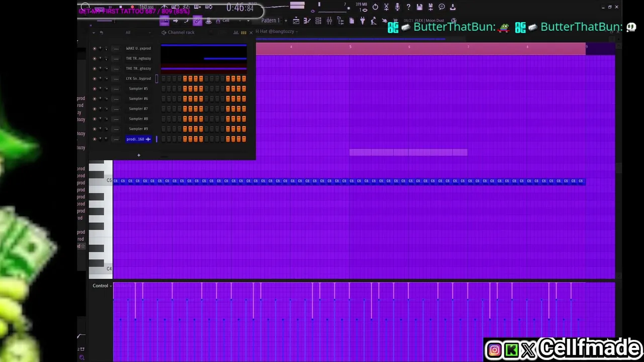Adjust pan knob of Sampler #9 channel
The height and width of the screenshot is (362, 644).
[x=100, y=129]
